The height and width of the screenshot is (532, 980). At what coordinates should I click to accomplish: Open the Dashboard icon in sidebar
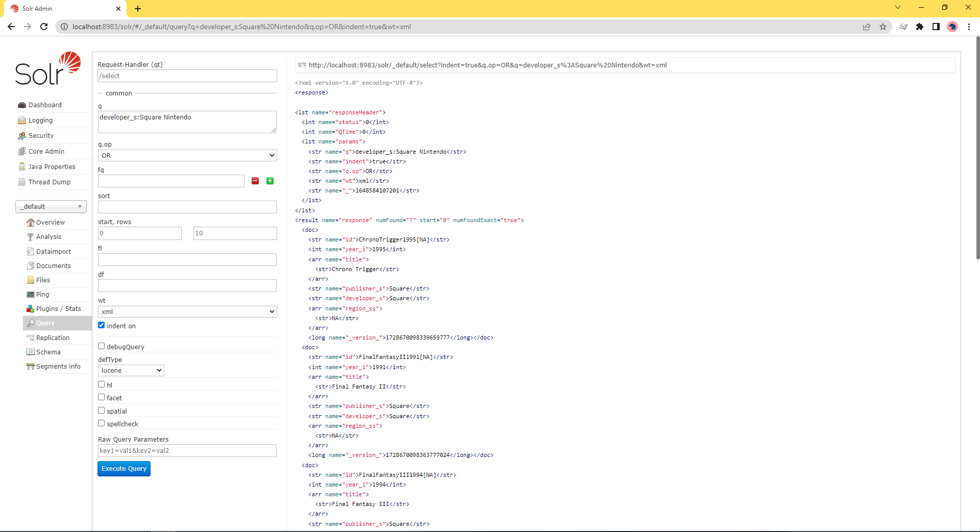(22, 105)
